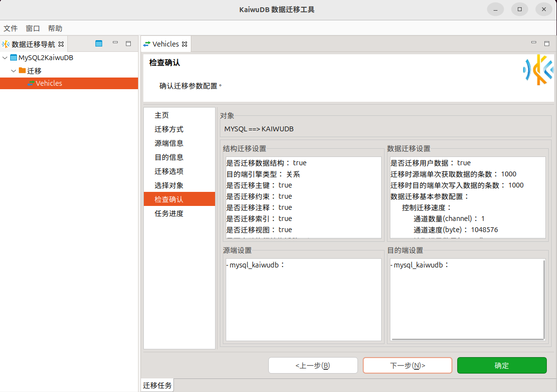Click the 迁移时目的端单次写入数据的条数 line

[457, 185]
